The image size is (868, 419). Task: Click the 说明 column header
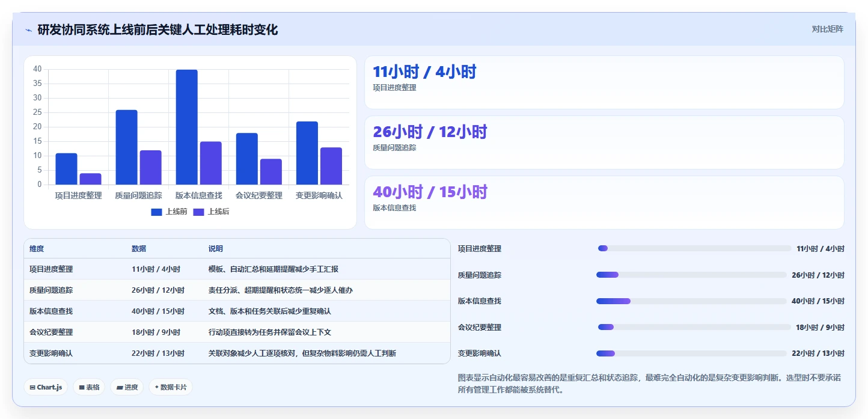click(x=216, y=249)
